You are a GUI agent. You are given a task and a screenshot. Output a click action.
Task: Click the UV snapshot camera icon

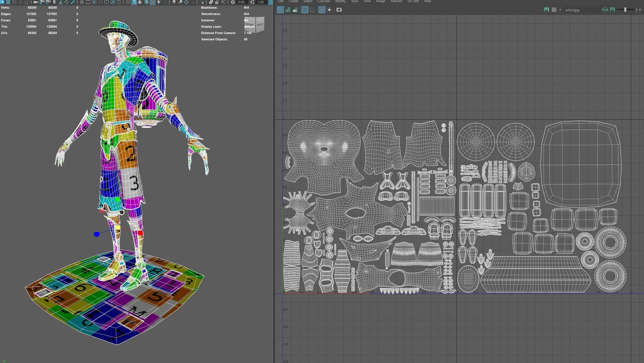pos(339,10)
